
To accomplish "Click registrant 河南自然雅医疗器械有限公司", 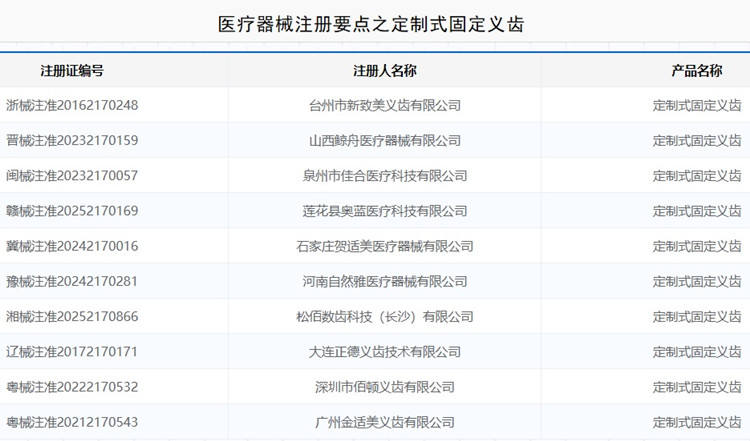I will [x=385, y=281].
